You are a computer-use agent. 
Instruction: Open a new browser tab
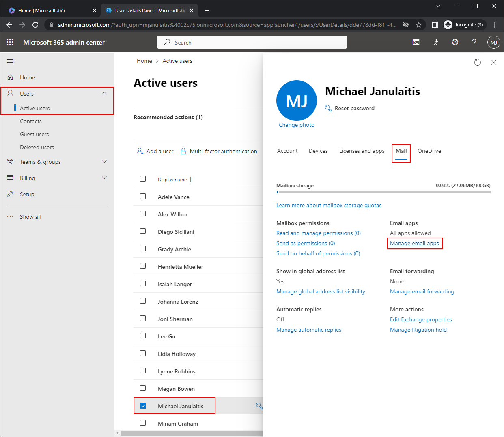[x=207, y=11]
